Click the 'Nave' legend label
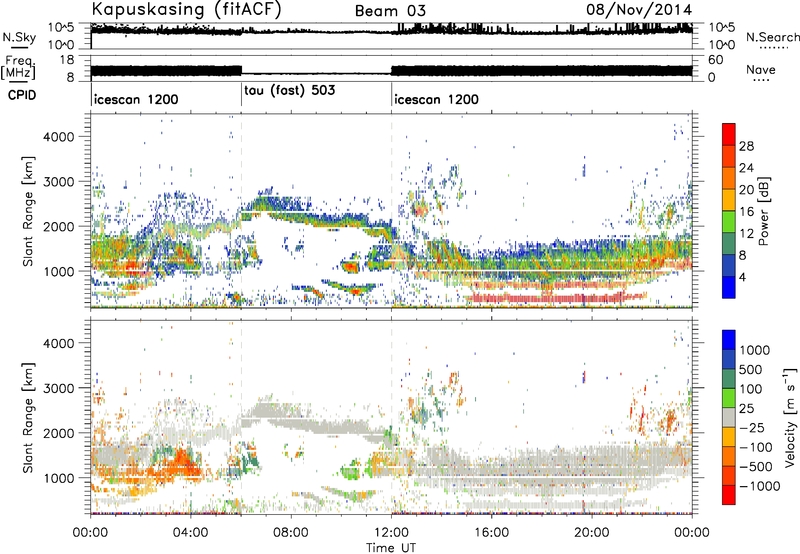This screenshot has width=800, height=554. tap(761, 69)
